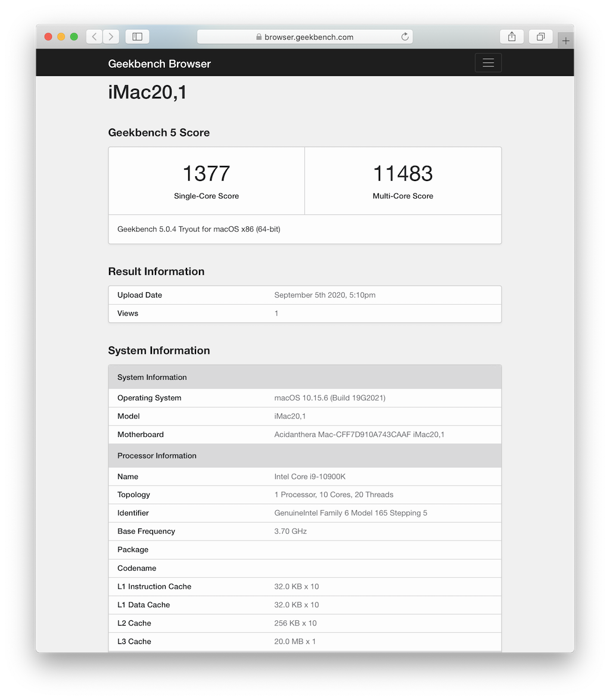Click the Topology value 10 Cores, 20 Threads
Screen dimensions: 610x700
tap(334, 495)
